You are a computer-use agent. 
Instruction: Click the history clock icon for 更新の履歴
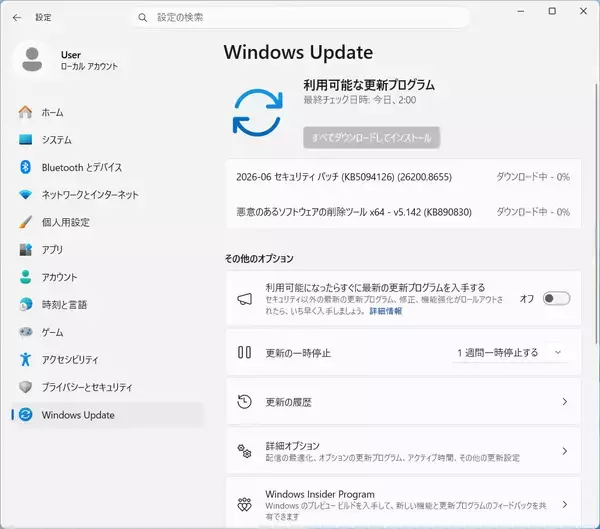coord(245,402)
